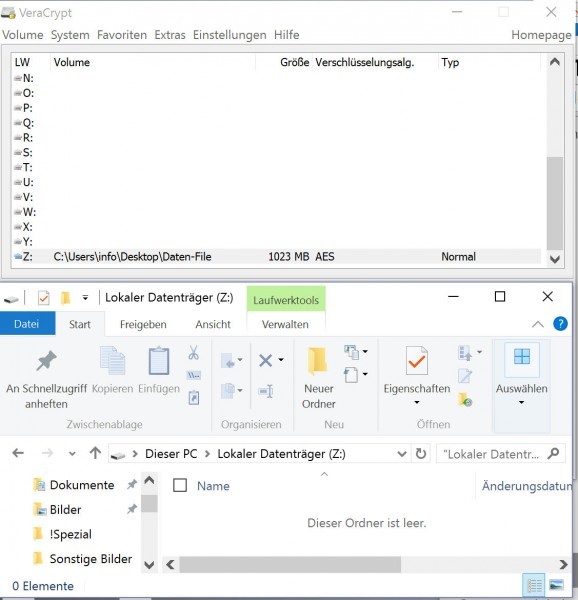Select the Z: mounted volume row
The image size is (578, 600).
click(x=277, y=257)
